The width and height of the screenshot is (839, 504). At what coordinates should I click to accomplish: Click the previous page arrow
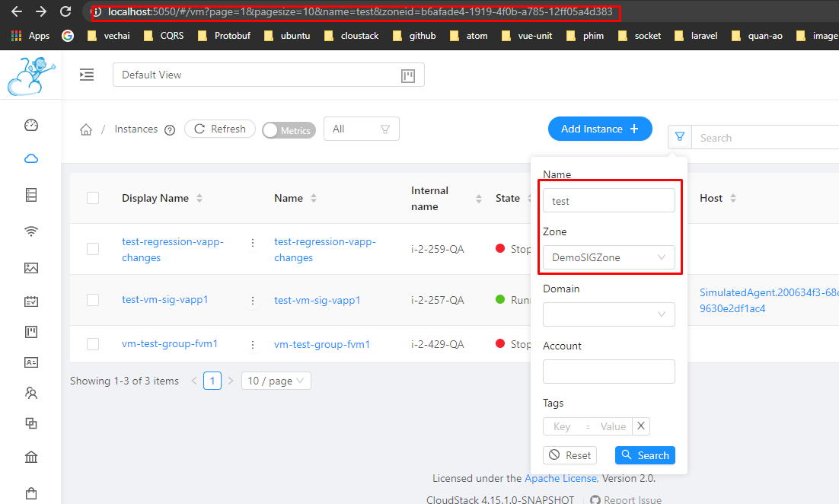pyautogui.click(x=194, y=381)
